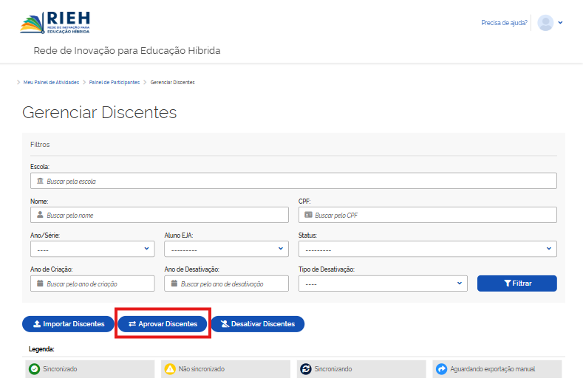Click the green Sincronizado check icon

[34, 368]
